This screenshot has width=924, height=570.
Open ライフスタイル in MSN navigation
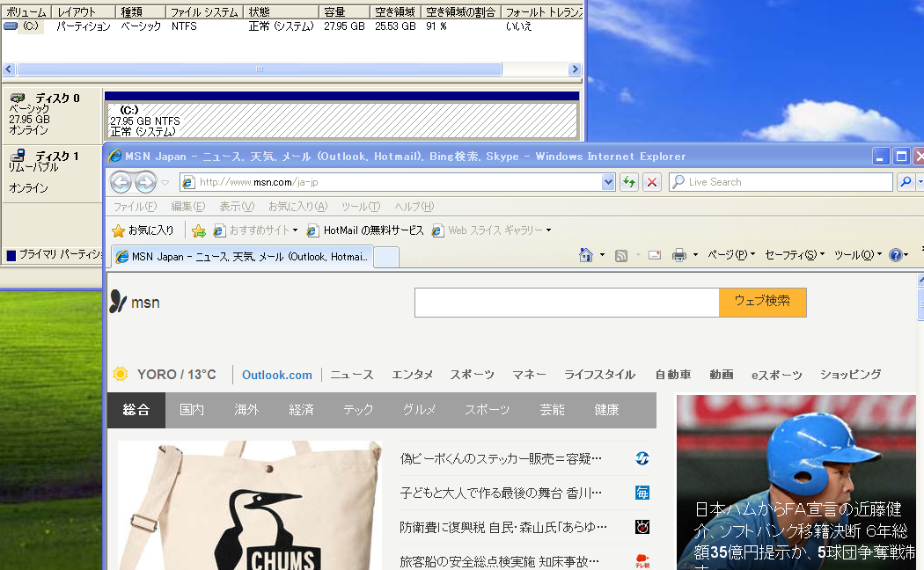point(599,375)
